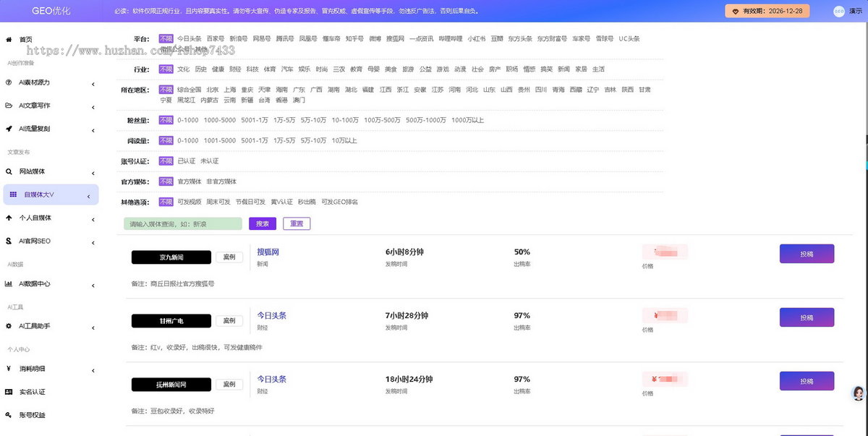Select the 已认证 account verification option

click(x=187, y=161)
